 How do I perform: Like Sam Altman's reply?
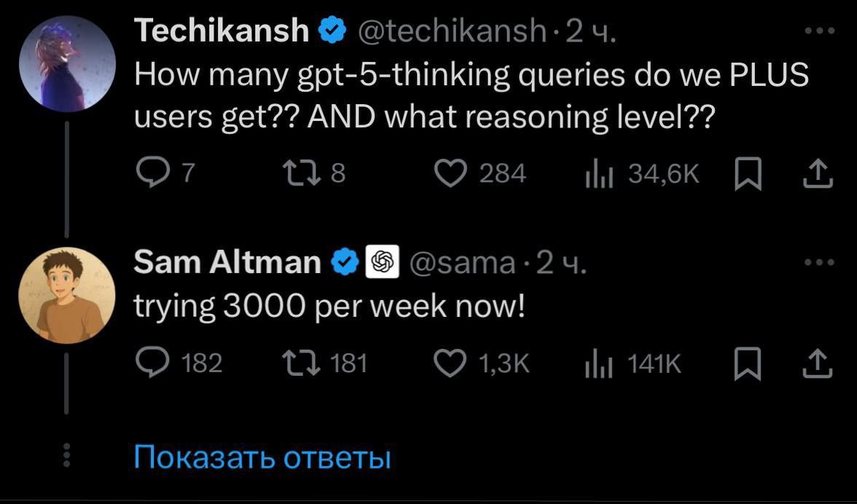pos(450,362)
